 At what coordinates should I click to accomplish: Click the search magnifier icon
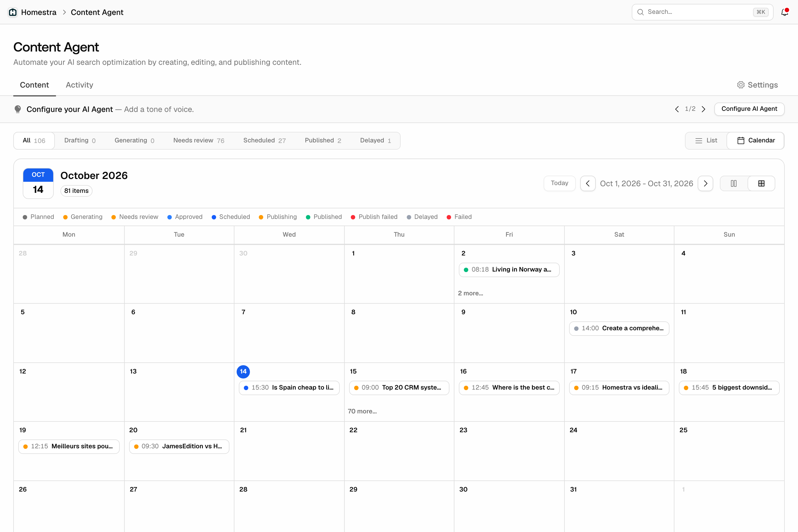(640, 12)
